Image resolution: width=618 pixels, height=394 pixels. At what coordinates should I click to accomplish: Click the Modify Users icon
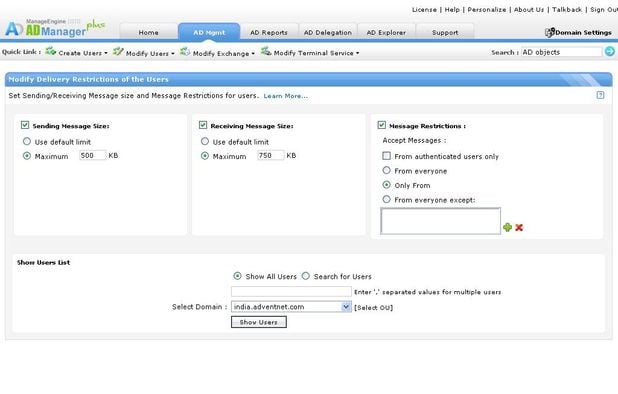click(118, 51)
